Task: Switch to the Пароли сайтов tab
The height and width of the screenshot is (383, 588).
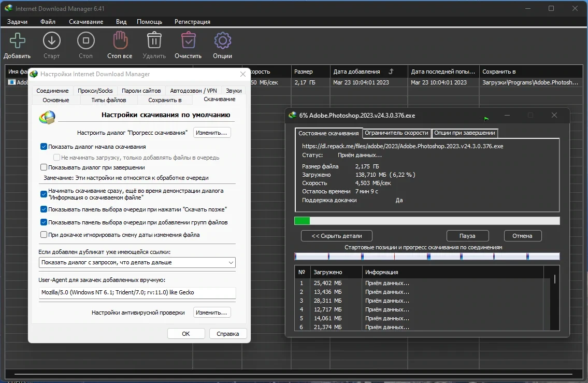Action: 141,91
